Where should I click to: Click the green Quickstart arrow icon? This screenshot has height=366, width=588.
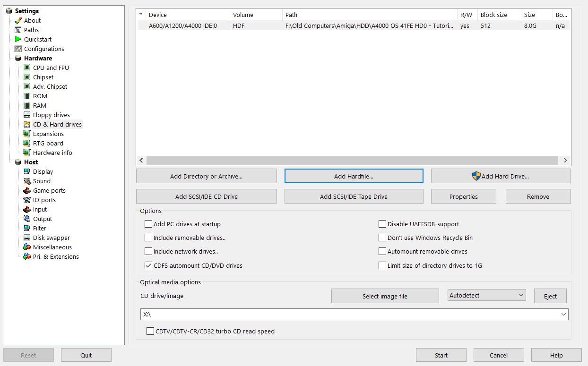pos(18,39)
